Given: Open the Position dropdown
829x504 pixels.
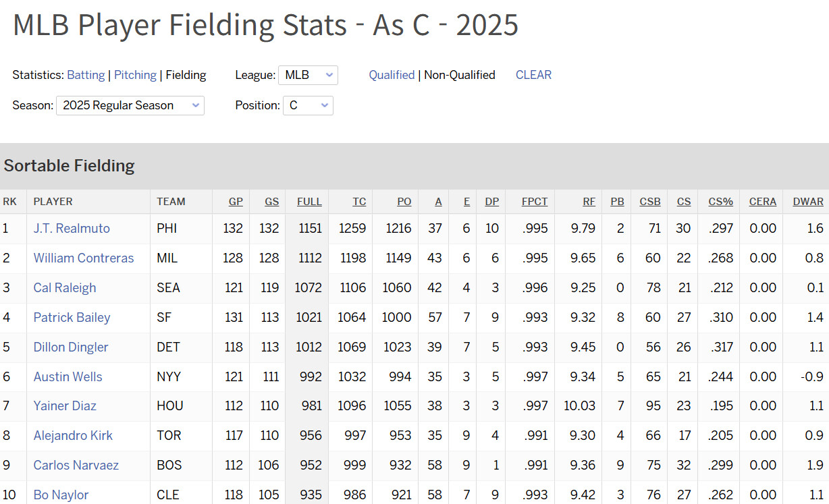Looking at the screenshot, I should click(308, 105).
